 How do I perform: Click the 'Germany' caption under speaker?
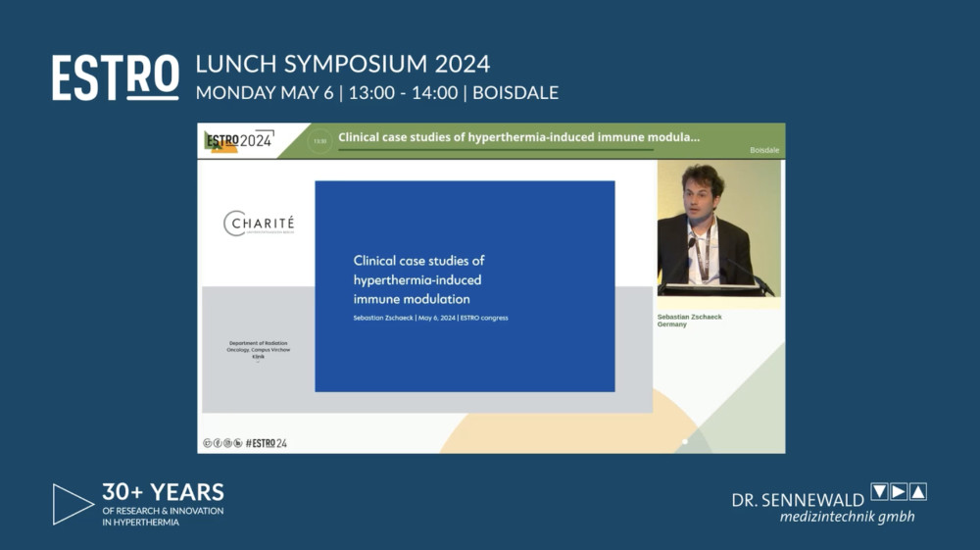[x=672, y=325]
